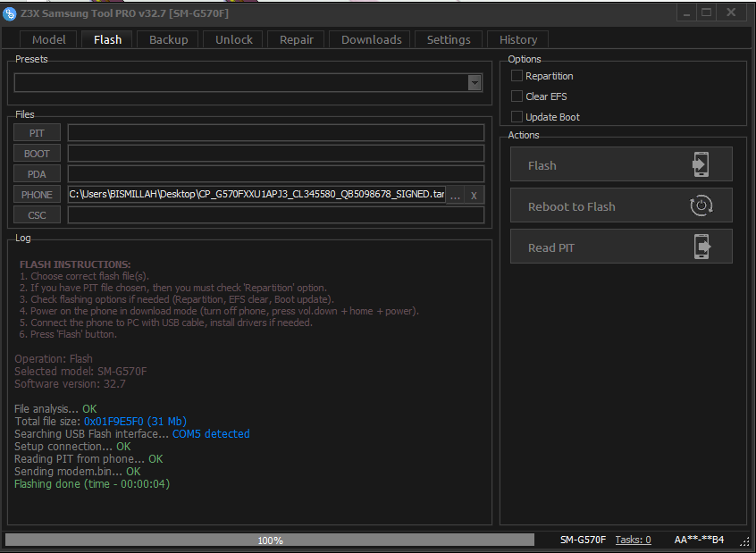Switch to the Model tab
Image resolution: width=756 pixels, height=553 pixels.
(48, 39)
